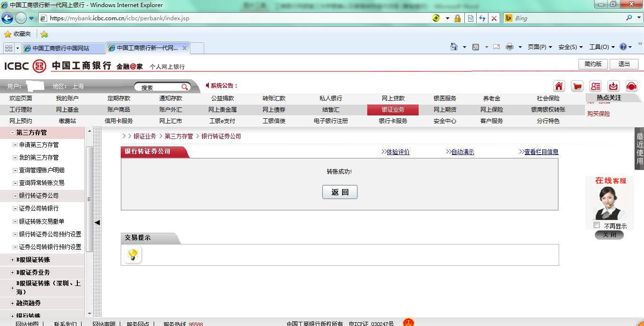Viewport: 644px width, 326px height.
Task: Click the add to favorites bar icon
Action: tap(44, 34)
